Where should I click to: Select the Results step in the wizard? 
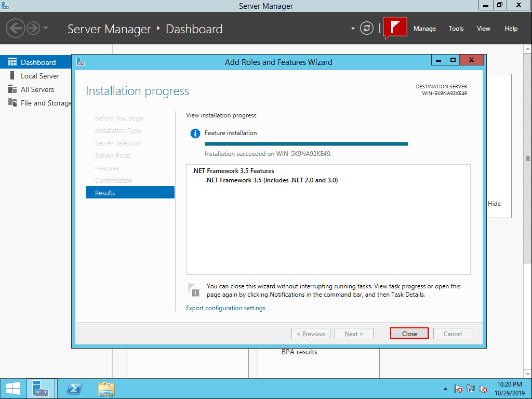click(x=130, y=192)
